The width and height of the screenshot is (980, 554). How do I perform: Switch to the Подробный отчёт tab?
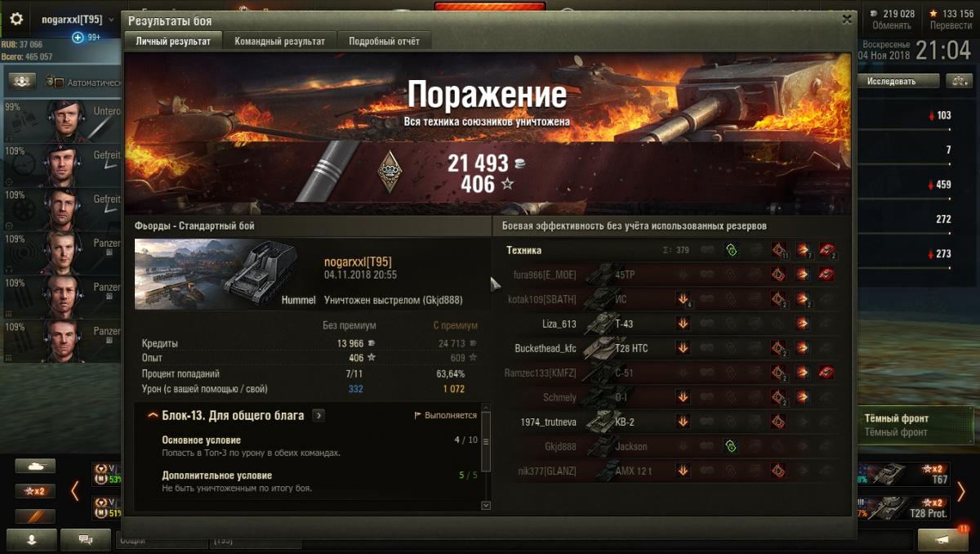(385, 41)
